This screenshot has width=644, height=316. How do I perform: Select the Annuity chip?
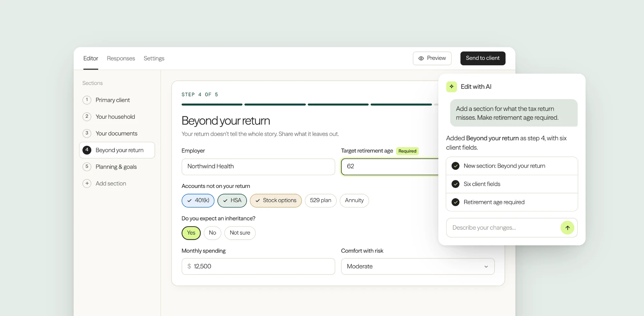coord(354,200)
